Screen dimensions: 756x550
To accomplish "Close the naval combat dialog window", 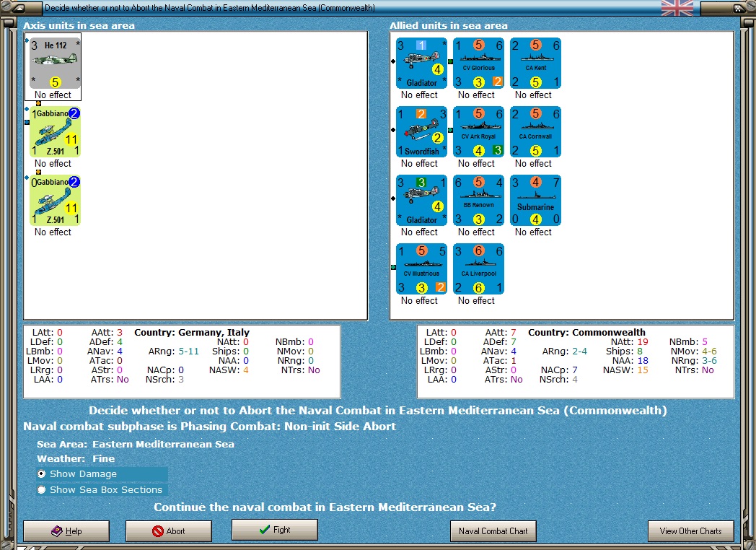I will [738, 8].
